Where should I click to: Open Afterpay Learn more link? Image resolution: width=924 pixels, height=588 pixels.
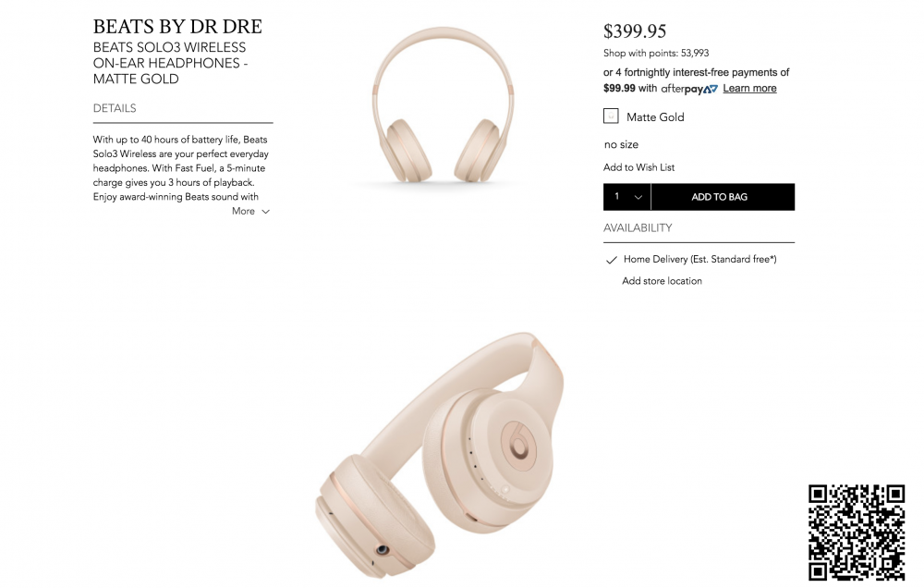tap(749, 89)
